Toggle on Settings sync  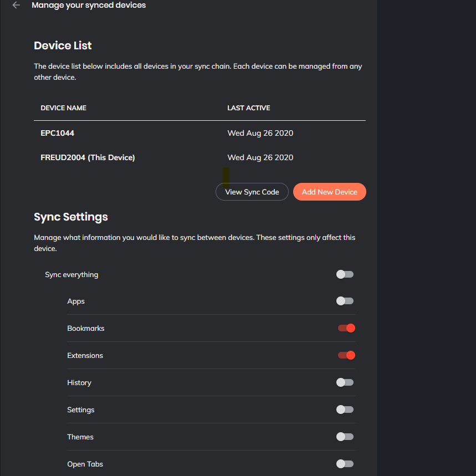(x=345, y=410)
